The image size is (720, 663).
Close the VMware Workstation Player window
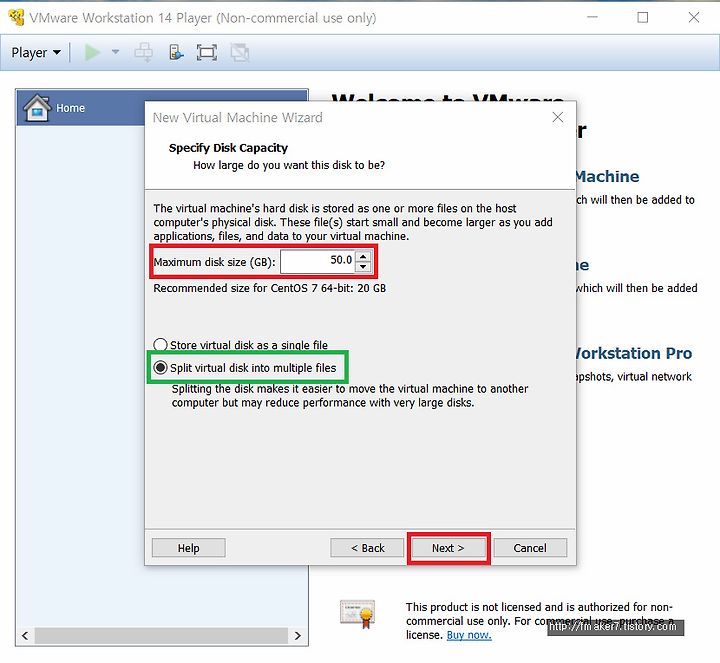[694, 17]
